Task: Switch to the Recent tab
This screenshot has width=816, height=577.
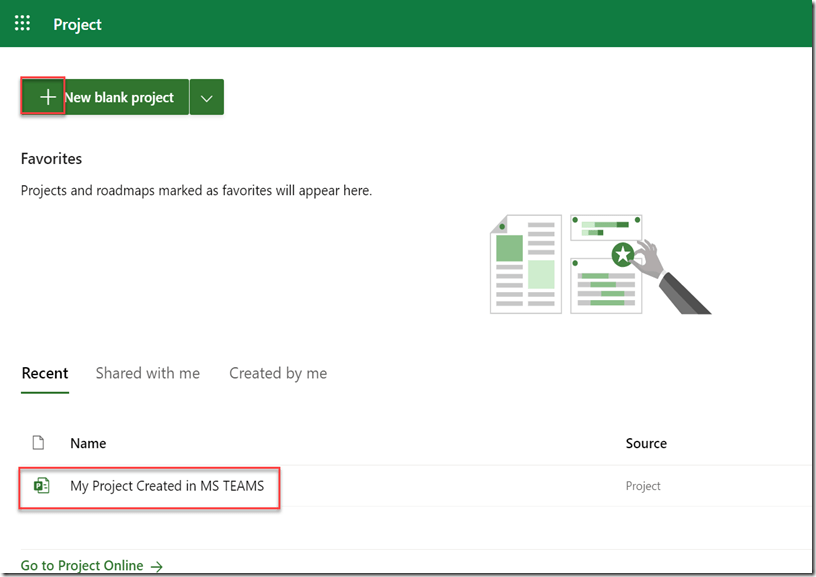Action: click(x=45, y=373)
